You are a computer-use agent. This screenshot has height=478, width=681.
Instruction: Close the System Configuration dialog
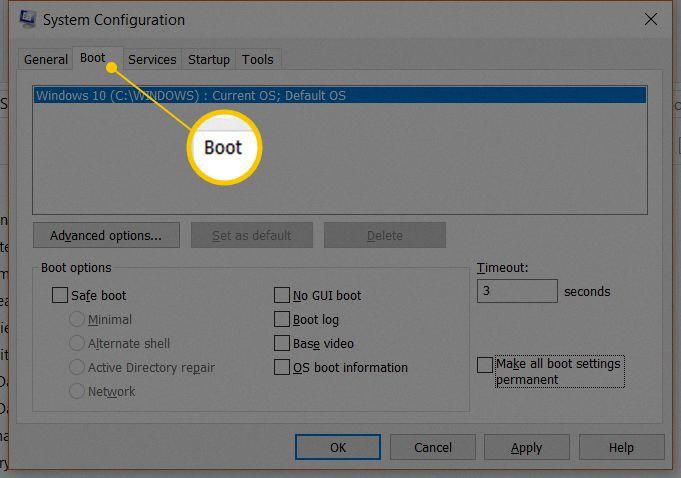tap(651, 19)
